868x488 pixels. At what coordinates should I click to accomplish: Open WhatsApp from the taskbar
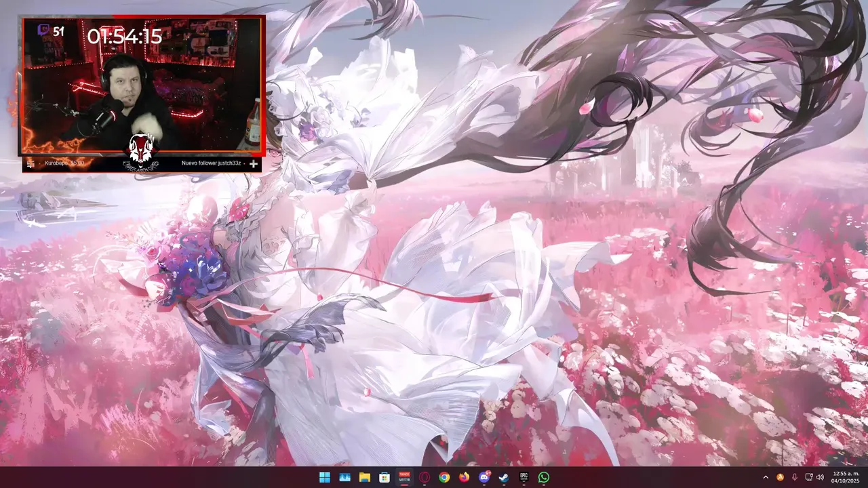pyautogui.click(x=544, y=477)
